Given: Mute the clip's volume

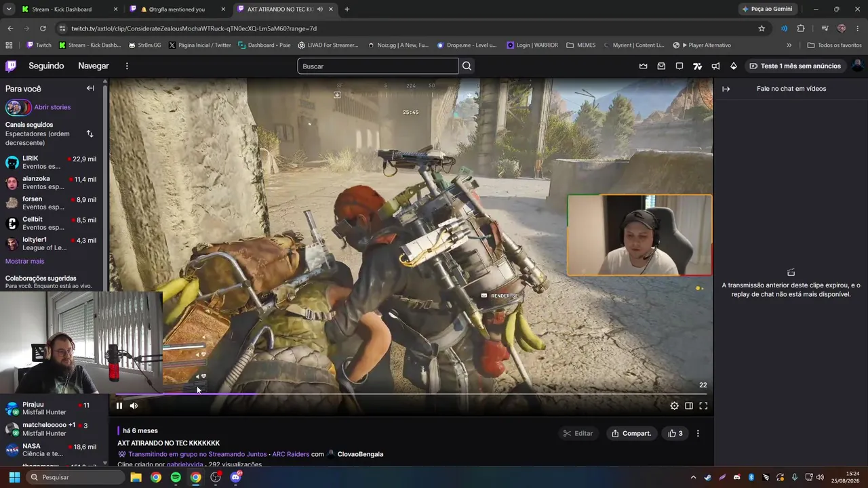Looking at the screenshot, I should [134, 406].
